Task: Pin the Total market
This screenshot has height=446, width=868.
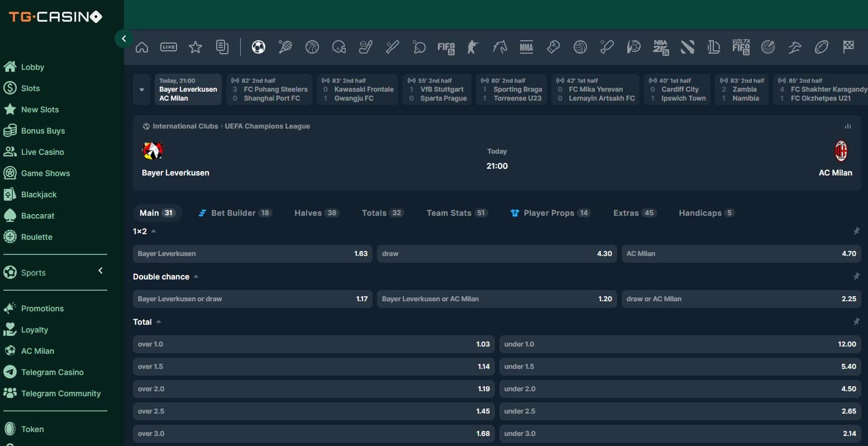Action: click(856, 321)
